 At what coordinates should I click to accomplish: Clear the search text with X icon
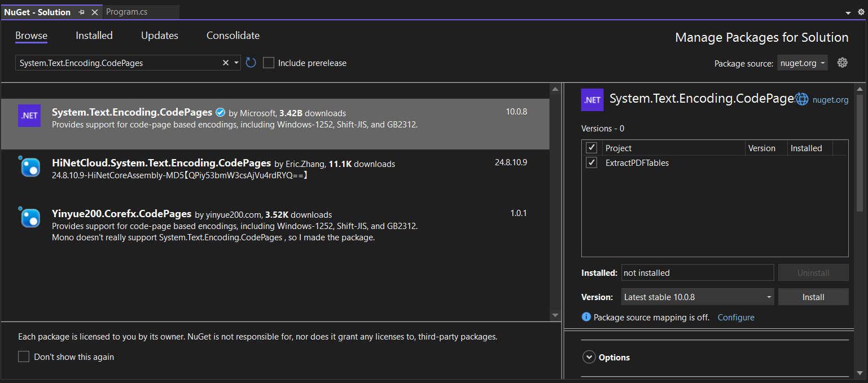pyautogui.click(x=226, y=63)
